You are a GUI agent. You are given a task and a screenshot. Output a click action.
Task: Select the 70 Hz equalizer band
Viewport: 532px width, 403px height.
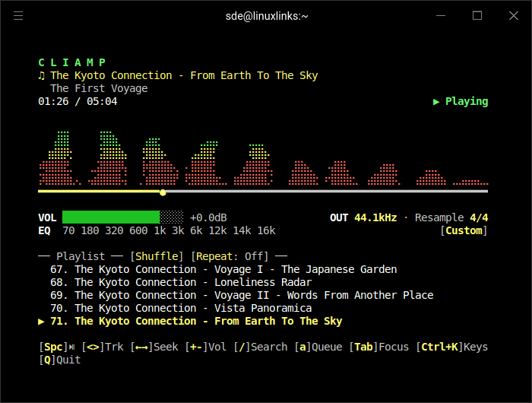[68, 230]
